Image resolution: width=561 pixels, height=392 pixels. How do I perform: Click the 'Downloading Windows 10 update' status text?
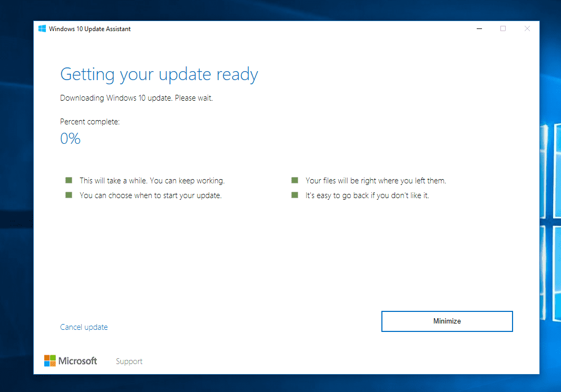pyautogui.click(x=136, y=98)
